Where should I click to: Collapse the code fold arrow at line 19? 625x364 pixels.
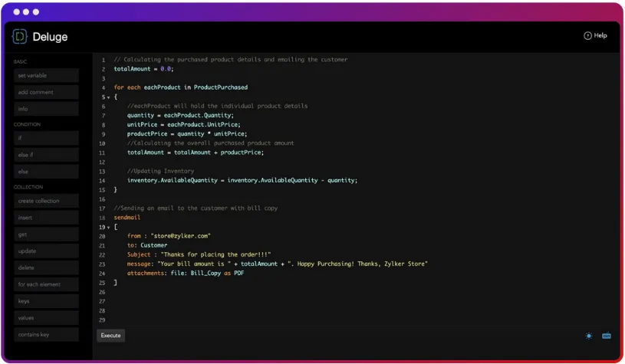[x=108, y=228]
